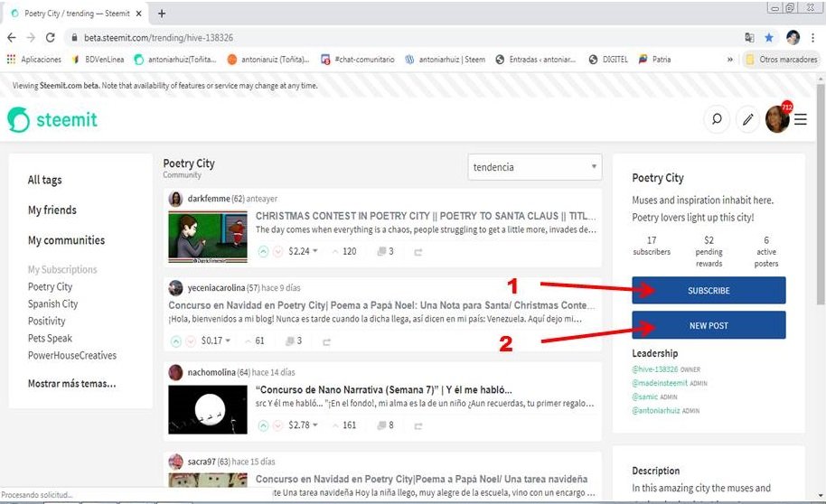Expand 120 votes list on darkfemme post
The image size is (826, 504).
click(x=344, y=251)
